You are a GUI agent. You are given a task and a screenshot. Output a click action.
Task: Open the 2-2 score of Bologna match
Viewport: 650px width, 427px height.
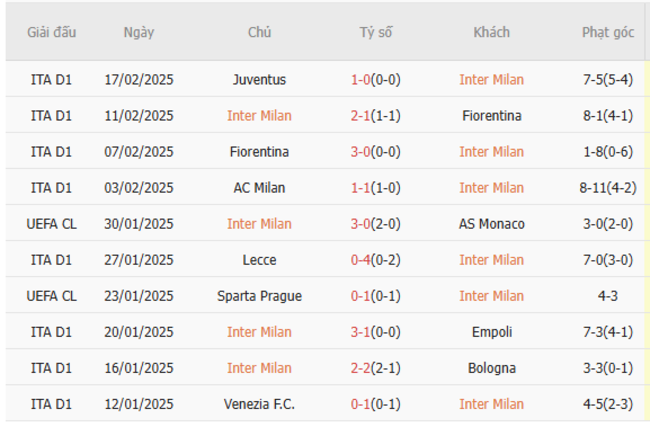[361, 368]
